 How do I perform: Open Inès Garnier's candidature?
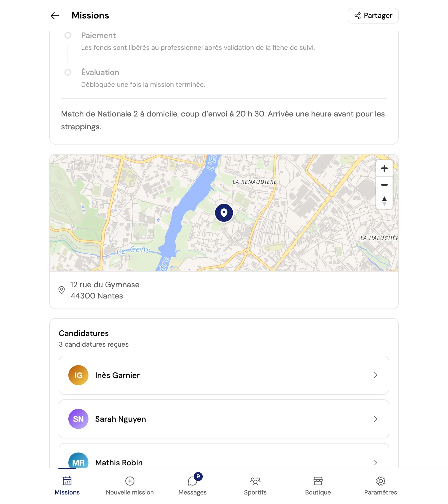point(224,375)
